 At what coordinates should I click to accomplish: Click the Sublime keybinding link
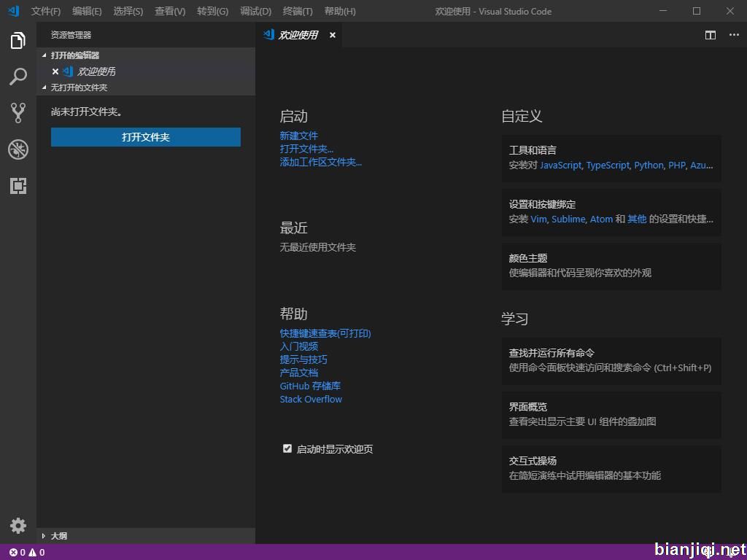pyautogui.click(x=568, y=219)
